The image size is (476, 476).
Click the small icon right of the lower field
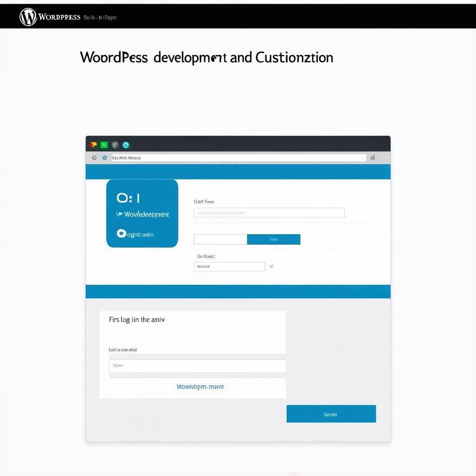271,267
